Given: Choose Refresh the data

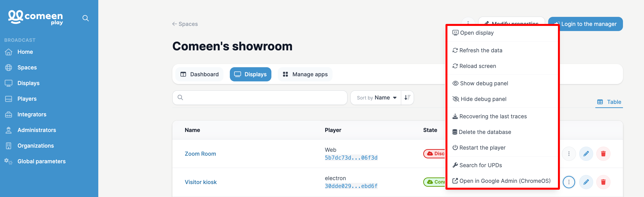Looking at the screenshot, I should tap(502, 50).
